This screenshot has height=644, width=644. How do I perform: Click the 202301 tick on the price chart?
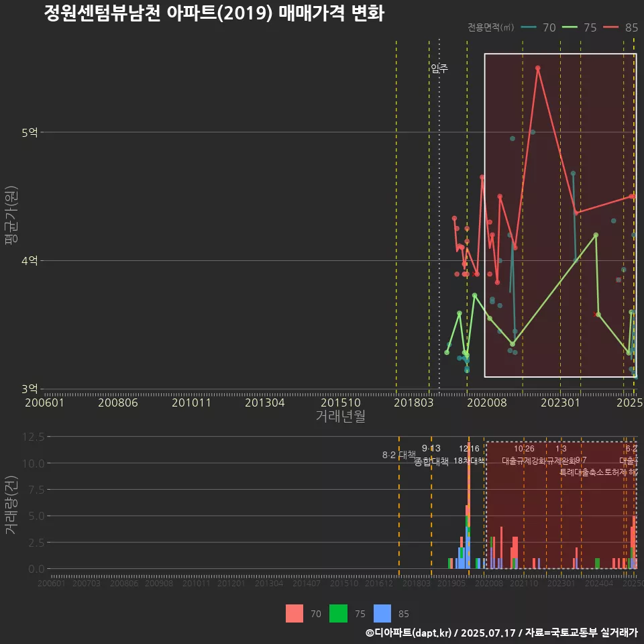560,402
